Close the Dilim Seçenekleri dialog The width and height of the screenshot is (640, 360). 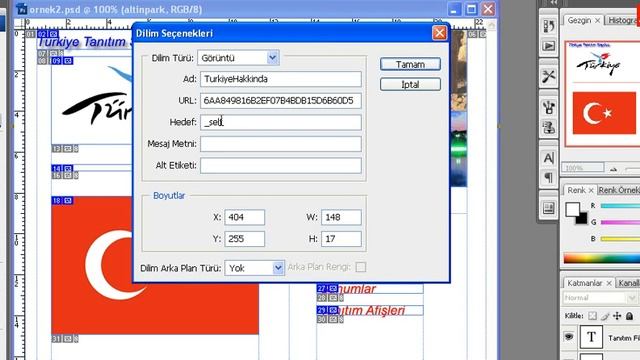click(x=439, y=33)
